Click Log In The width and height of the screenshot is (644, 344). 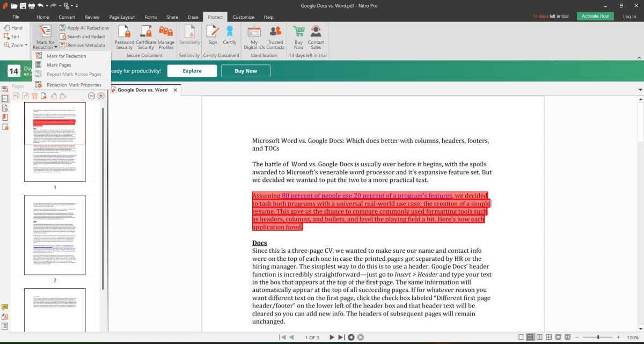[630, 17]
